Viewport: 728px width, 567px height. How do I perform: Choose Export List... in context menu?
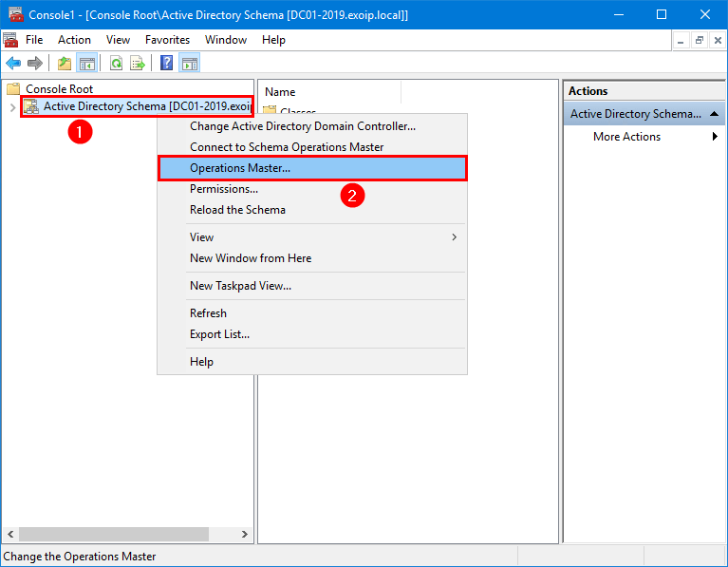(x=312, y=334)
